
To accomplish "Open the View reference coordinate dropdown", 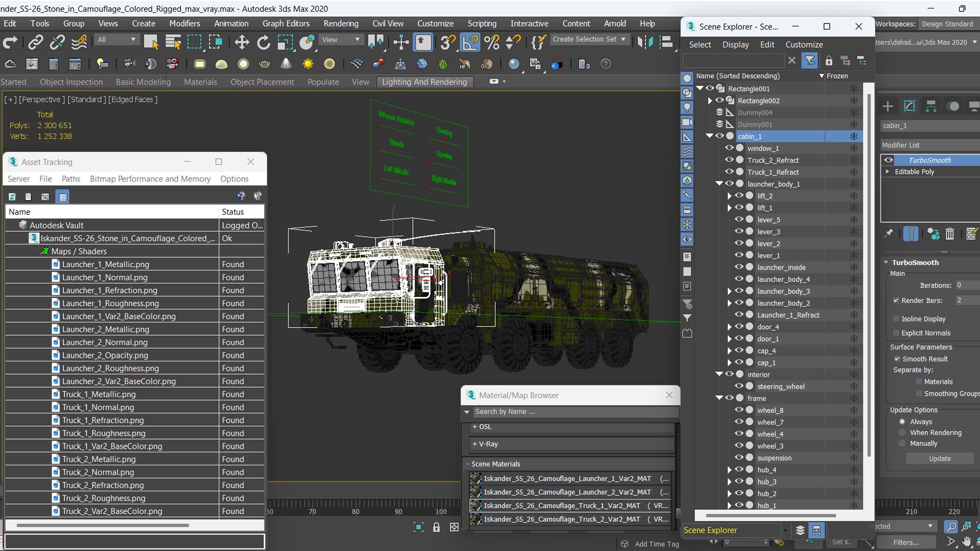I will pyautogui.click(x=340, y=39).
